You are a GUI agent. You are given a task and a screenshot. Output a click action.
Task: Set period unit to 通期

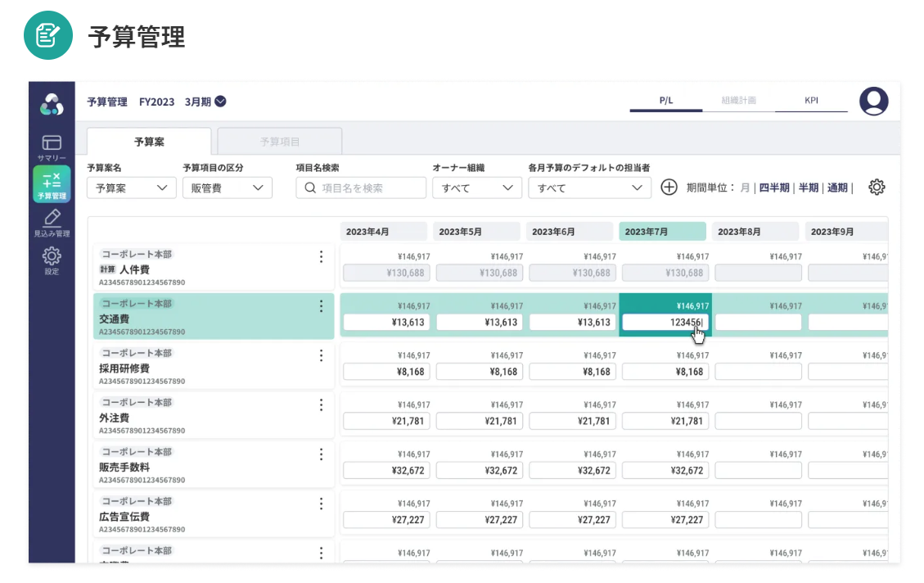click(x=837, y=188)
